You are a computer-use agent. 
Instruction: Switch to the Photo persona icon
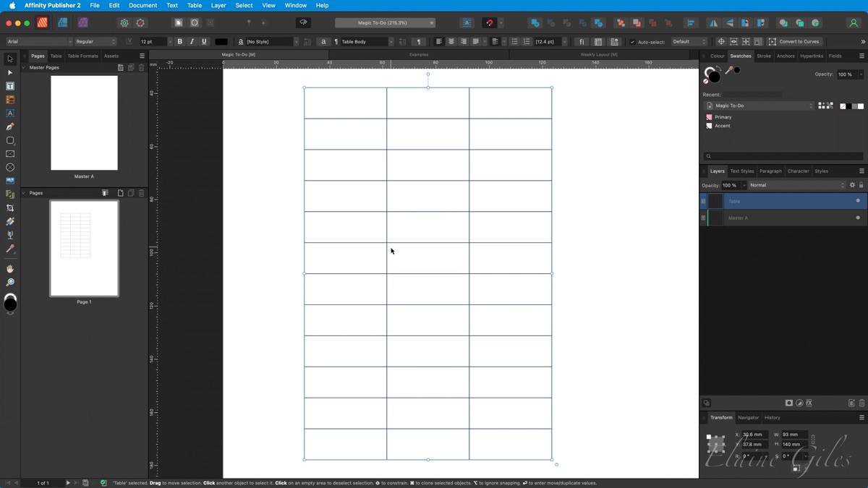pyautogui.click(x=83, y=22)
